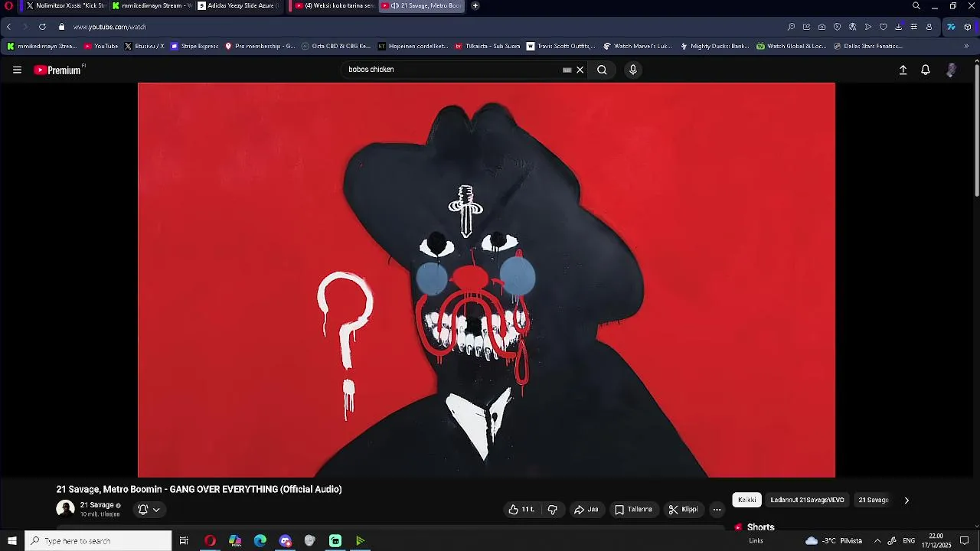The height and width of the screenshot is (551, 980).
Task: Open the player arrow icon in address bar
Action: coord(867,27)
